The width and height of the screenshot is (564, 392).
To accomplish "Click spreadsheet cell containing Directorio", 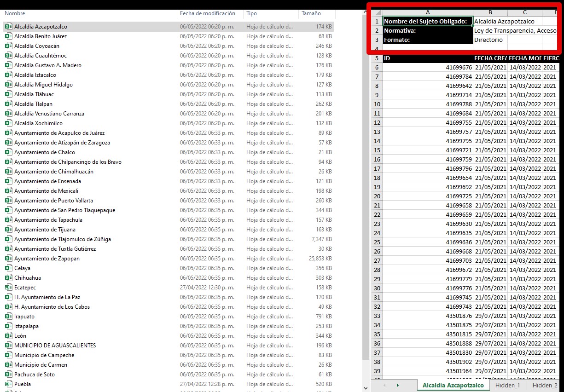I will coord(490,40).
